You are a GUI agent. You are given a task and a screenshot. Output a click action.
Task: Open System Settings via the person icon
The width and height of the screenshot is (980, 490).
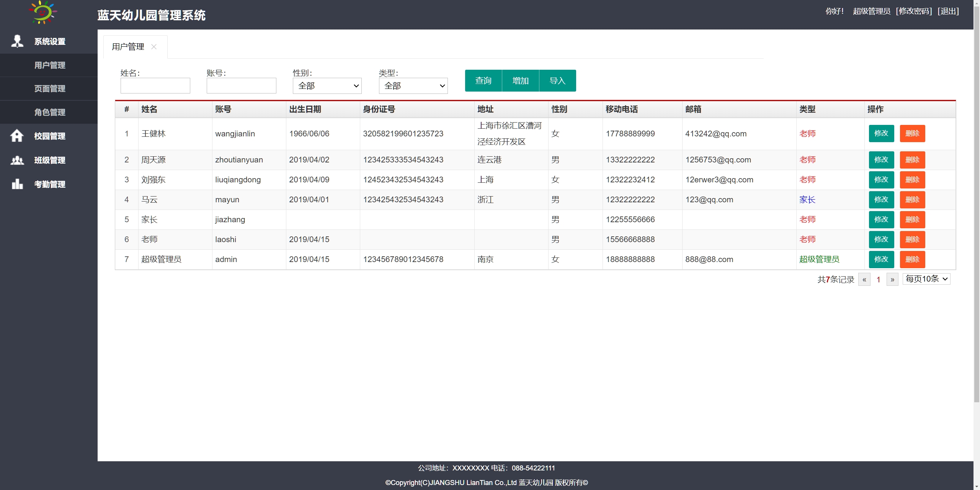click(x=17, y=41)
